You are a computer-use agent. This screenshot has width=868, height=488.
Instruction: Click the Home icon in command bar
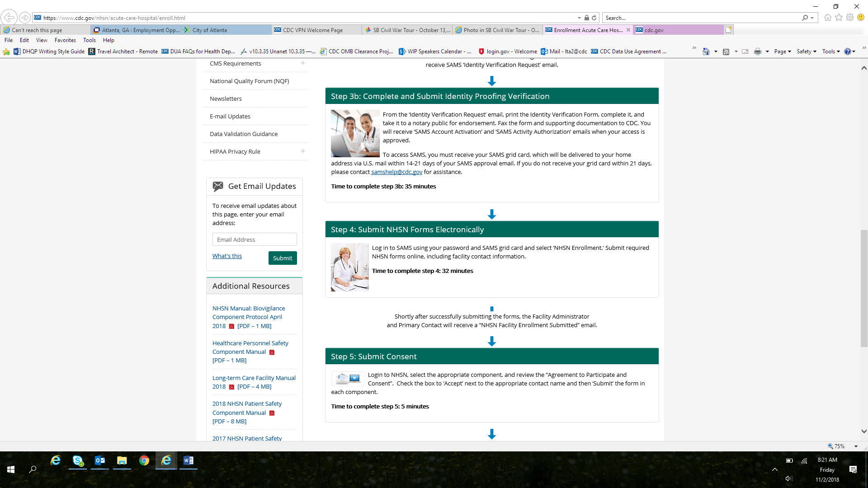tap(706, 52)
